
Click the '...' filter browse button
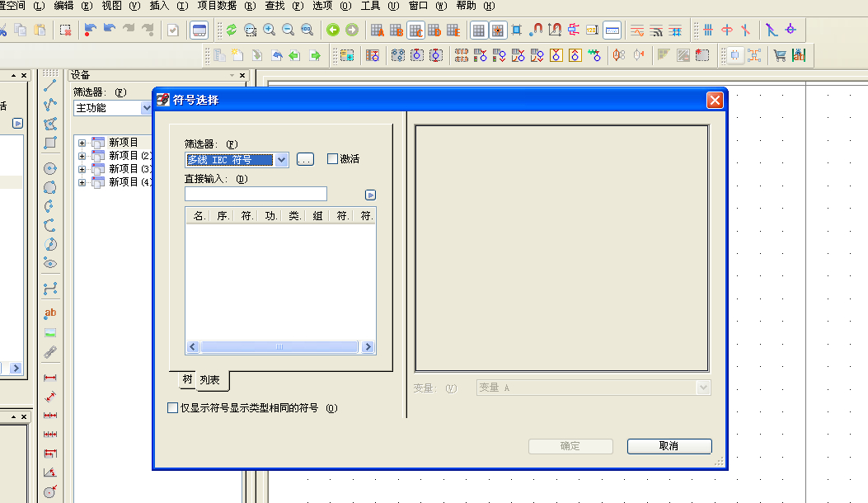[305, 159]
